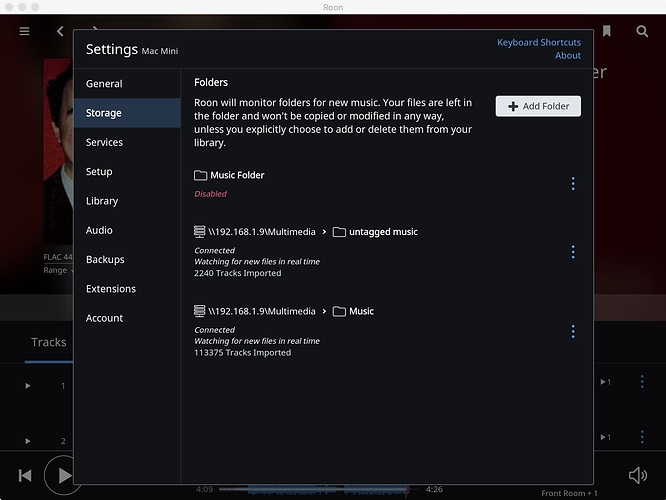Play track 1 in the background list
The width and height of the screenshot is (666, 500).
point(28,386)
